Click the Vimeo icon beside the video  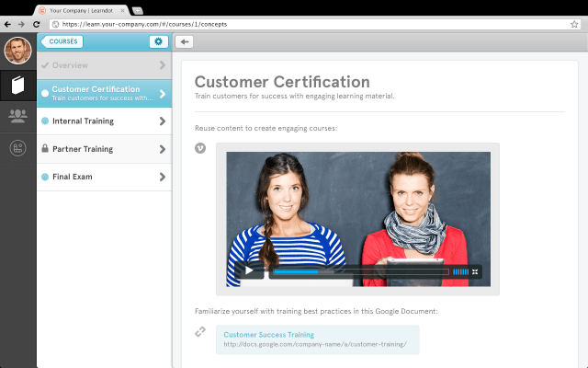[x=201, y=149]
